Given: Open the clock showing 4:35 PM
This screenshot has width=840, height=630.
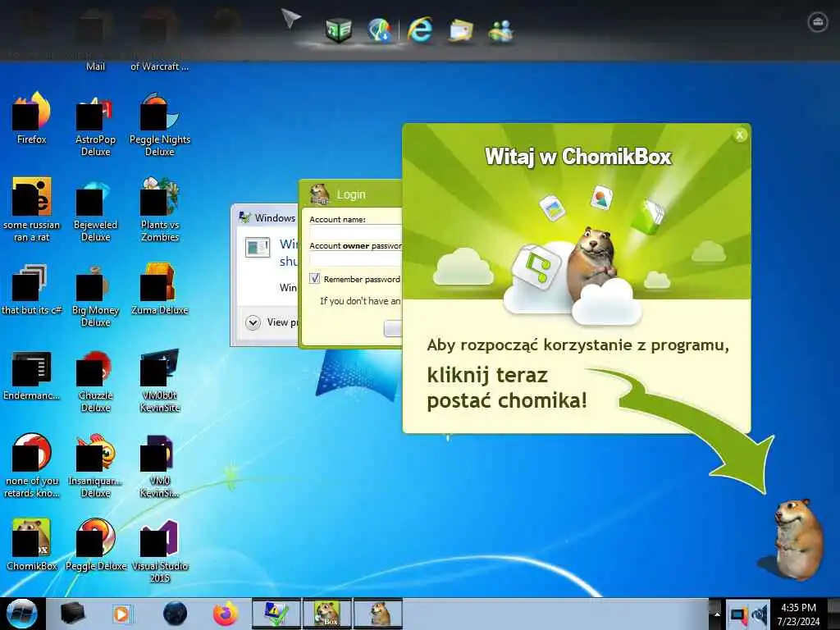Looking at the screenshot, I should click(x=798, y=614).
